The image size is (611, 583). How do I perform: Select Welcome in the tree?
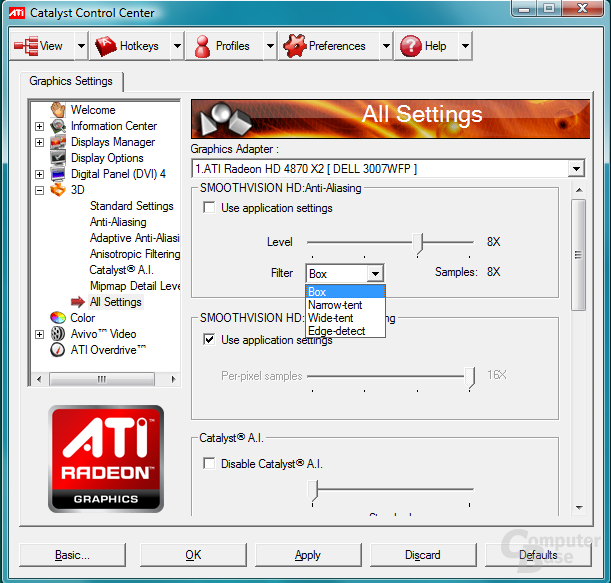93,110
